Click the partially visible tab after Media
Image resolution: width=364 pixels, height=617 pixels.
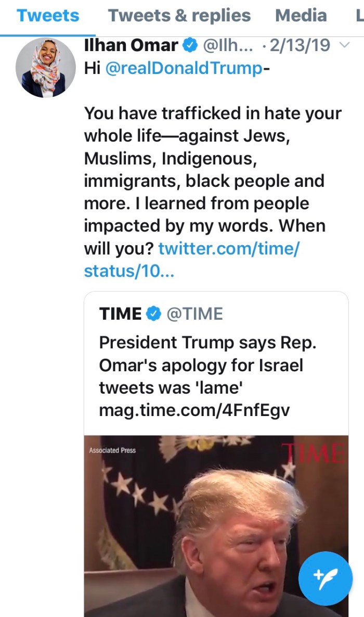click(x=359, y=16)
